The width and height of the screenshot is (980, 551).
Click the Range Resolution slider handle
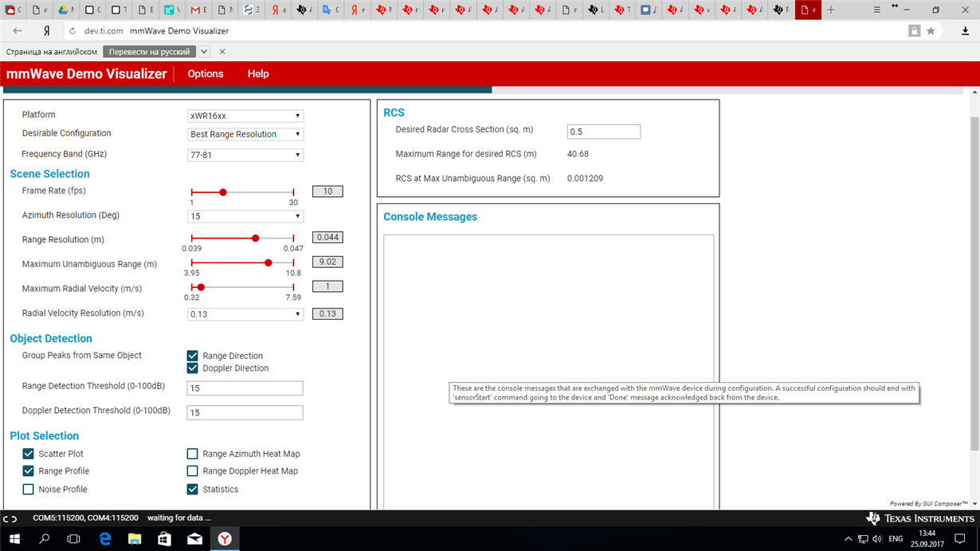pos(255,238)
